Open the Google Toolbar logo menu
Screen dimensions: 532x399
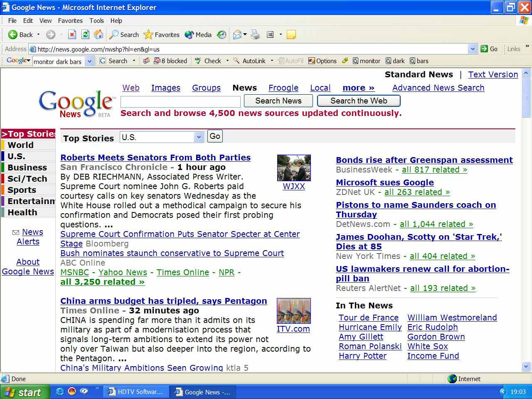pyautogui.click(x=18, y=61)
